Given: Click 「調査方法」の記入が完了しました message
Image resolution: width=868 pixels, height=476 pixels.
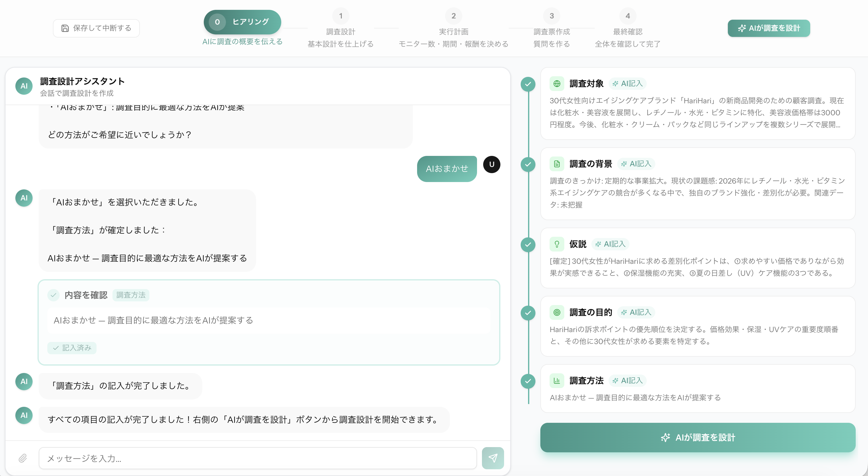Looking at the screenshot, I should [x=120, y=386].
